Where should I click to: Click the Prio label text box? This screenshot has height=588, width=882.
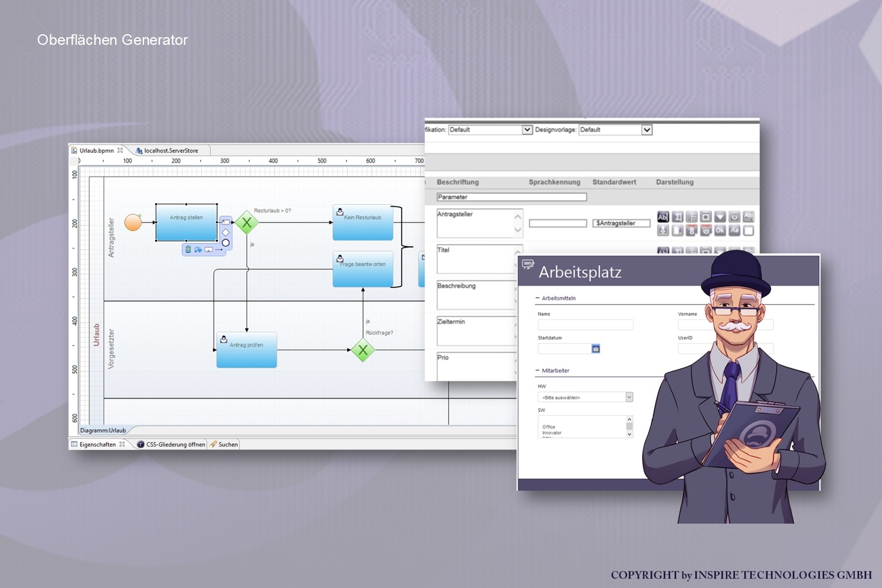477,367
